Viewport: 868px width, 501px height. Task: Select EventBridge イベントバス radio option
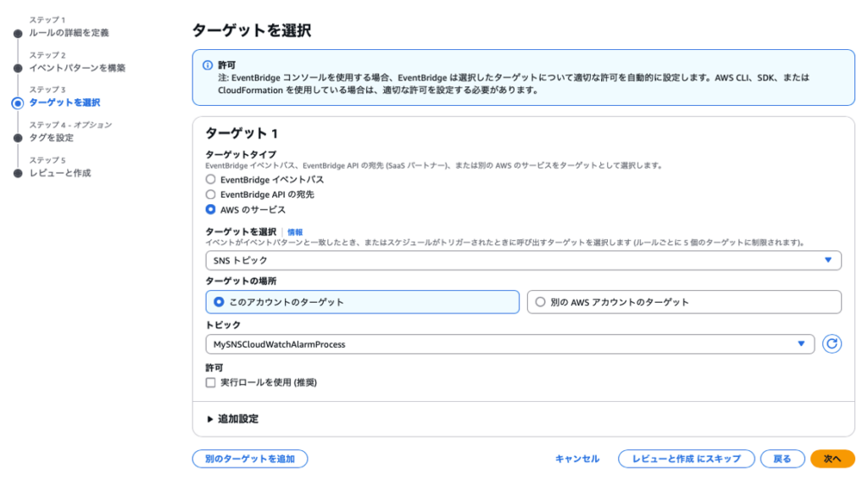tap(211, 180)
